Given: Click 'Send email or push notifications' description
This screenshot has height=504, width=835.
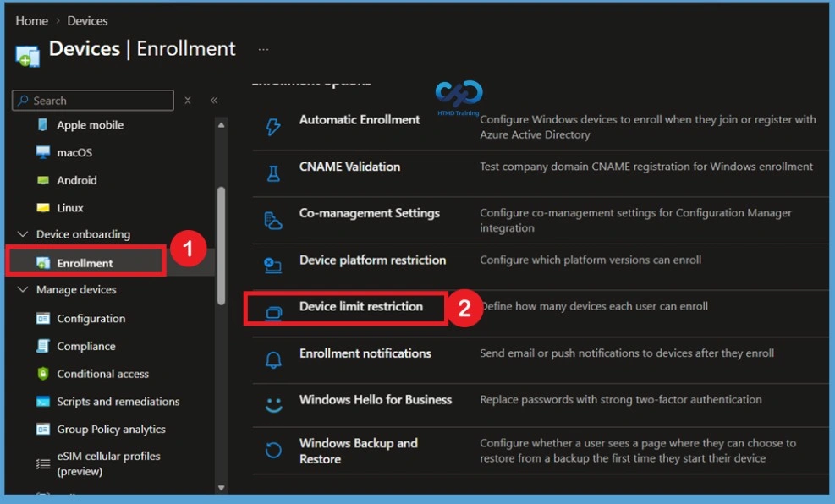Looking at the screenshot, I should pyautogui.click(x=627, y=353).
